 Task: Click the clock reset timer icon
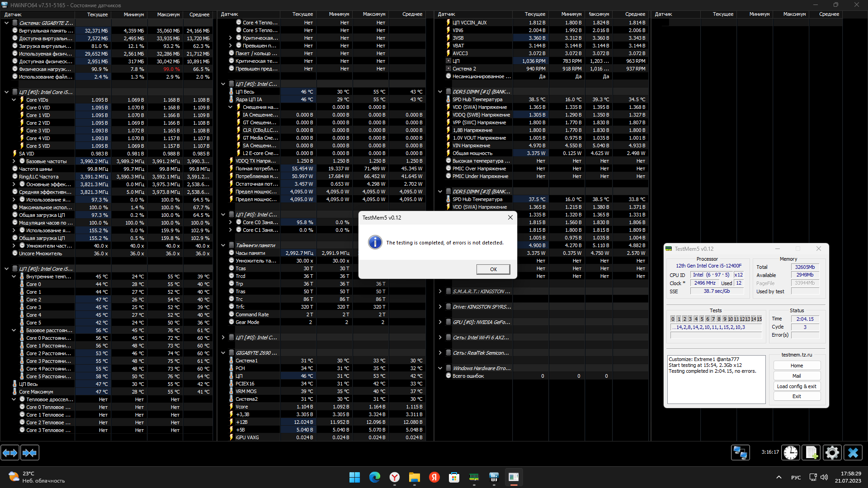pos(791,452)
